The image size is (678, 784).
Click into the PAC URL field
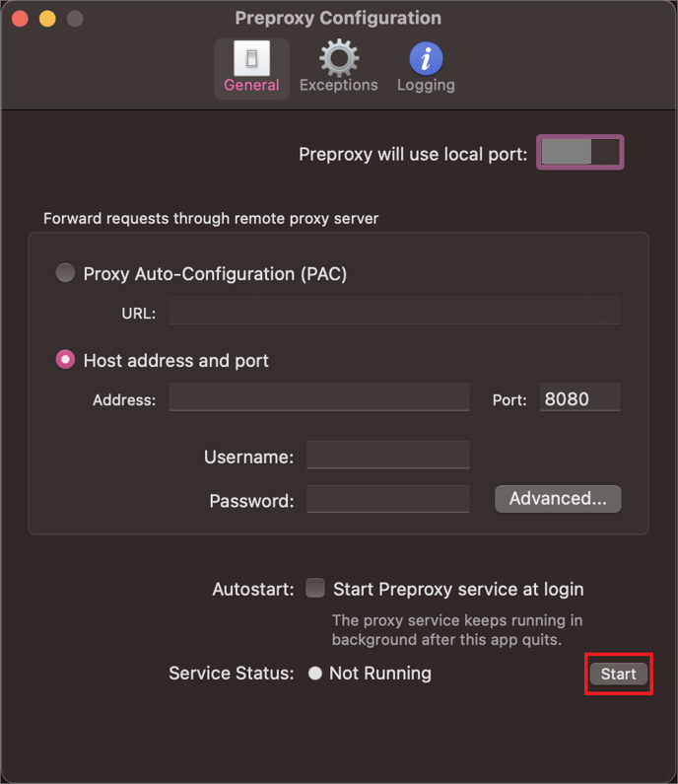click(x=395, y=311)
